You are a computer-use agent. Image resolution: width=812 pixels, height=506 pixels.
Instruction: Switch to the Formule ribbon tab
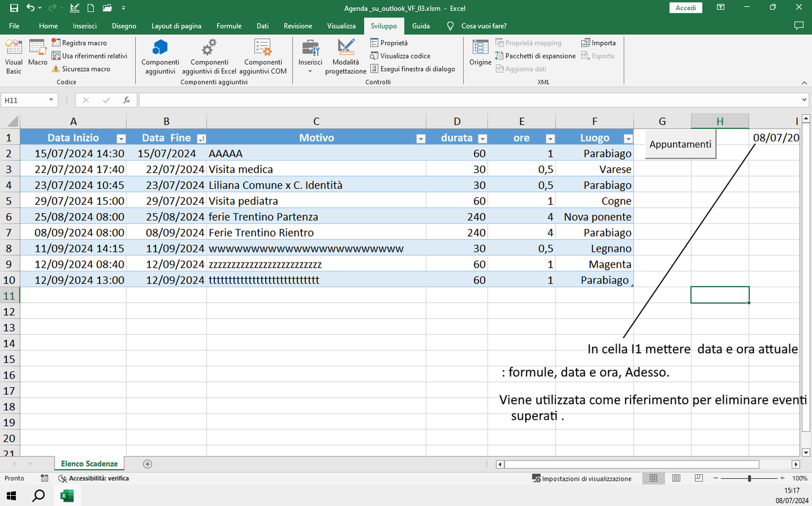[x=228, y=26]
